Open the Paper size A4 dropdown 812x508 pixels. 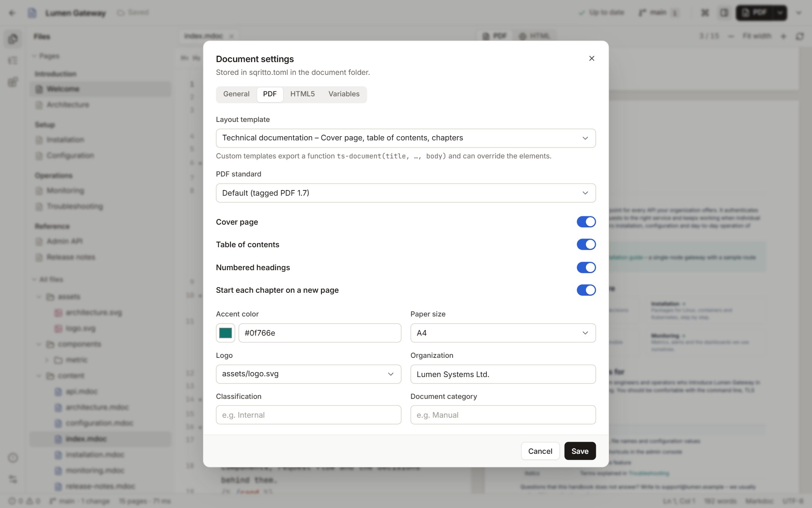pyautogui.click(x=503, y=333)
